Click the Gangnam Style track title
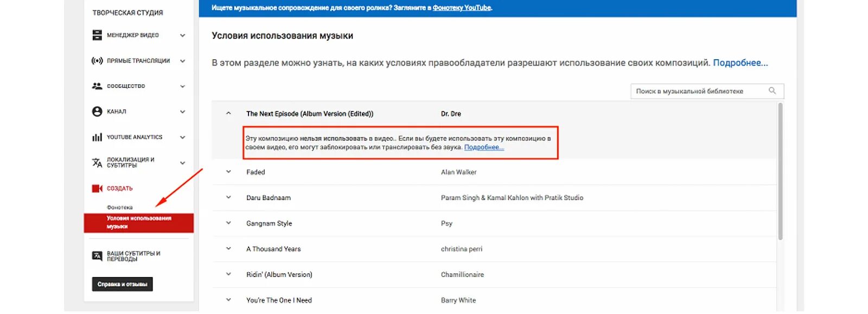This screenshot has height=314, width=868. [269, 223]
